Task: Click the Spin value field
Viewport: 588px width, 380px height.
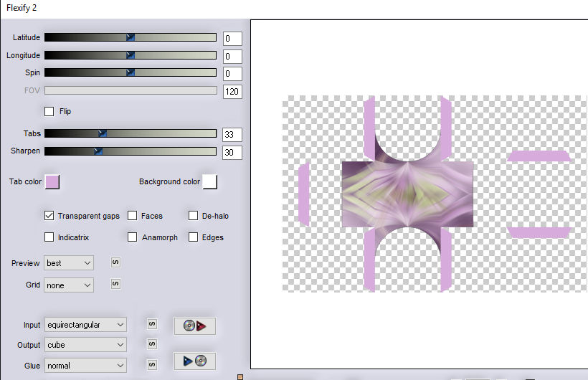Action: click(232, 74)
